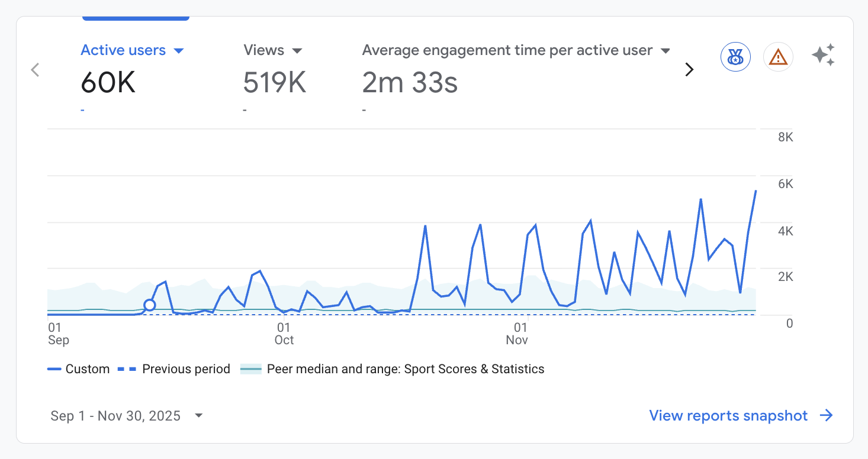Click the final peak of the line chart

(x=756, y=191)
